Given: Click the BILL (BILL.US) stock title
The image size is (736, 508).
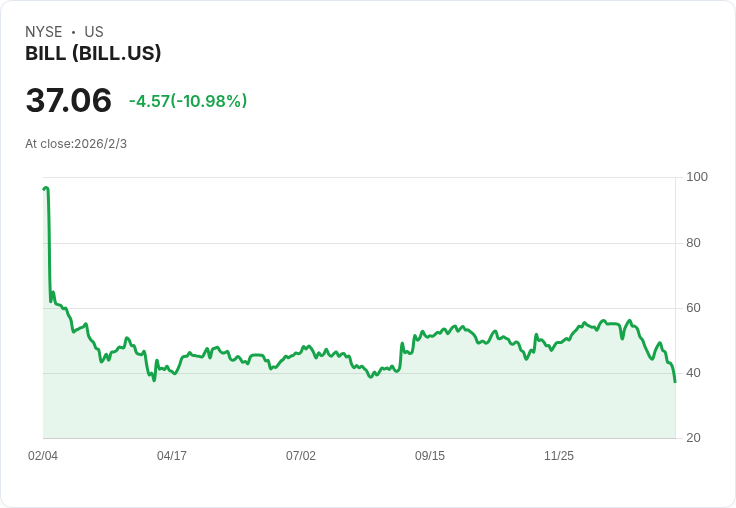Looking at the screenshot, I should pos(93,54).
